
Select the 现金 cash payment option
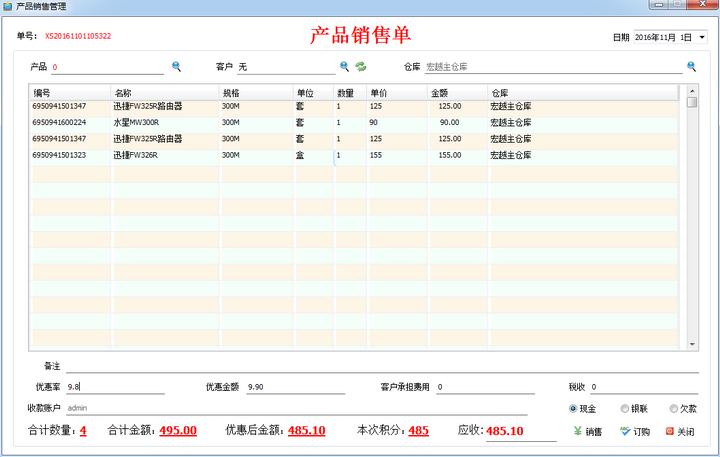point(573,409)
